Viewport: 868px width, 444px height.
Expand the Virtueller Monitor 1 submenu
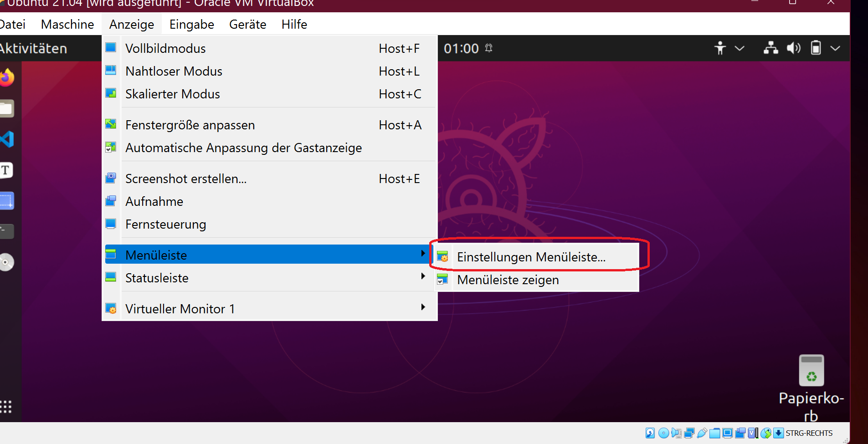click(270, 309)
